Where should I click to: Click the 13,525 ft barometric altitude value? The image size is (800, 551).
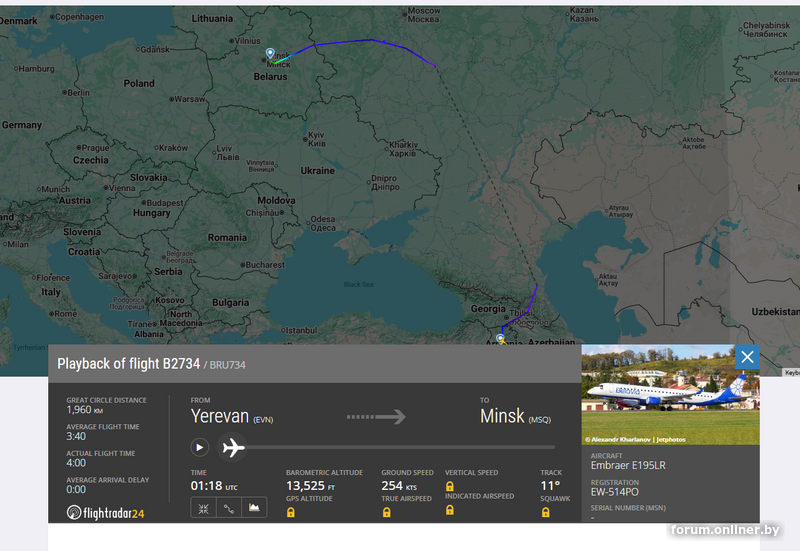tap(310, 486)
